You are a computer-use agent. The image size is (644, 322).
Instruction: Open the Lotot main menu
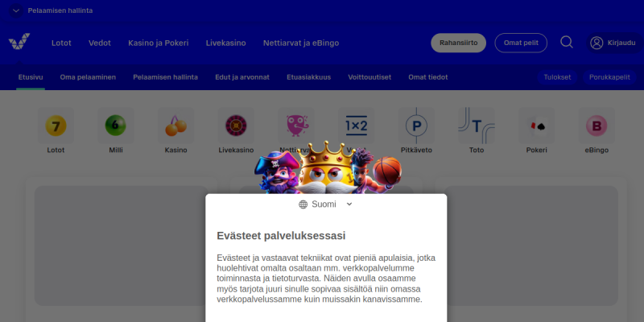coord(62,43)
